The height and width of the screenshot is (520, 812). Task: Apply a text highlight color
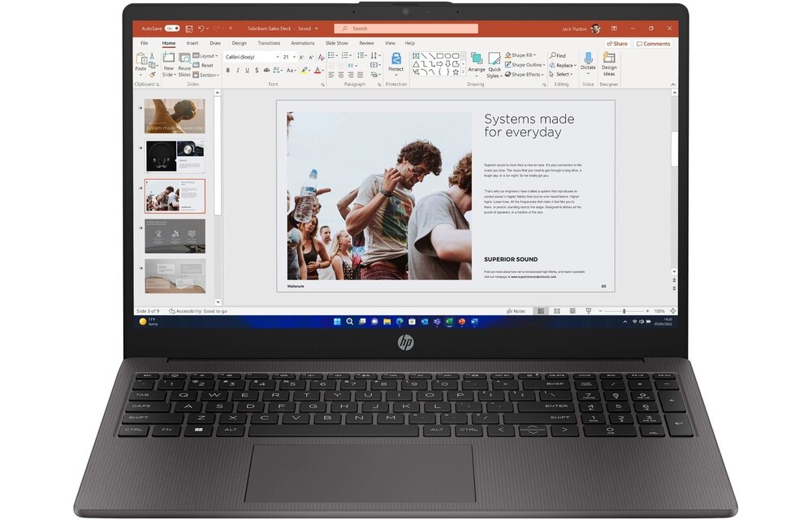tap(304, 71)
